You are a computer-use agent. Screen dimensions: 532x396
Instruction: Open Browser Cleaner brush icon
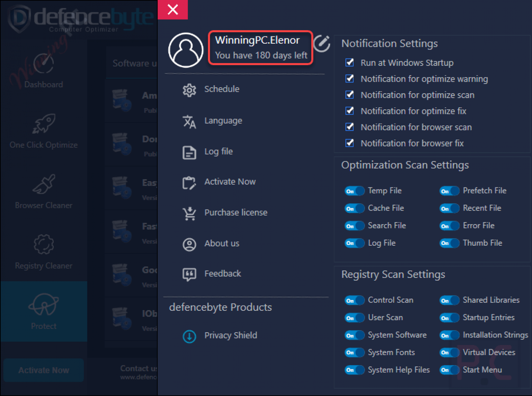point(44,184)
